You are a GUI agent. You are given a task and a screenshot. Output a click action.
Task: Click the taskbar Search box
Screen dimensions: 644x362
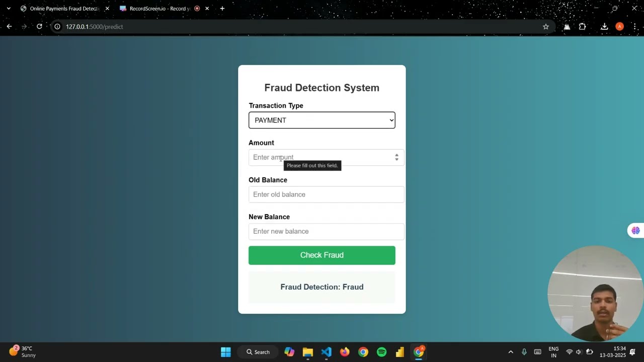tap(258, 352)
